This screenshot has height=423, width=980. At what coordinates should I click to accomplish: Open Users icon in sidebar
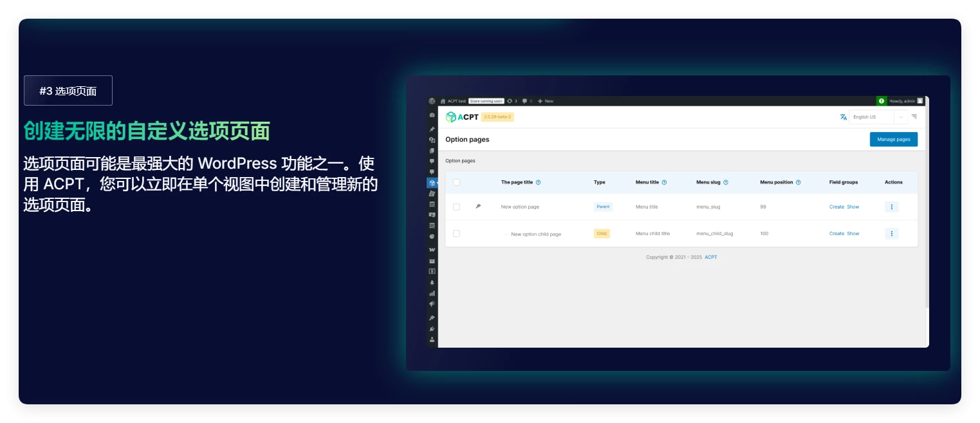(x=432, y=339)
